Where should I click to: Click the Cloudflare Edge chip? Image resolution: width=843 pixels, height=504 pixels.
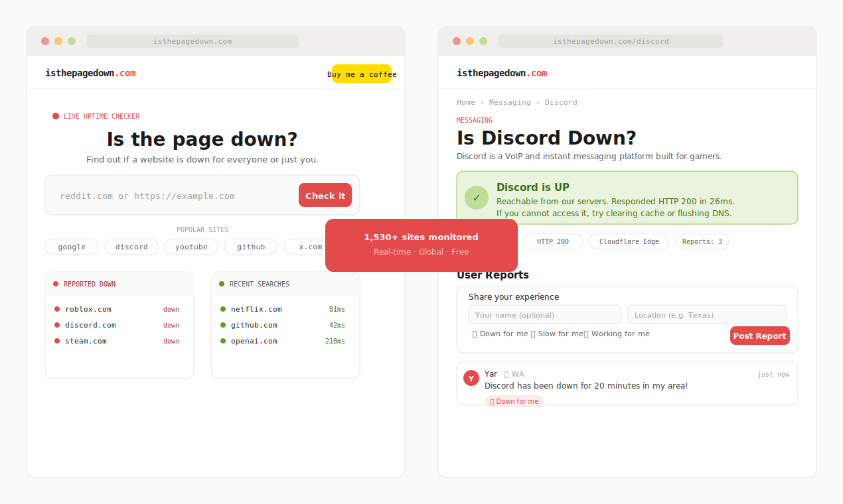point(629,241)
